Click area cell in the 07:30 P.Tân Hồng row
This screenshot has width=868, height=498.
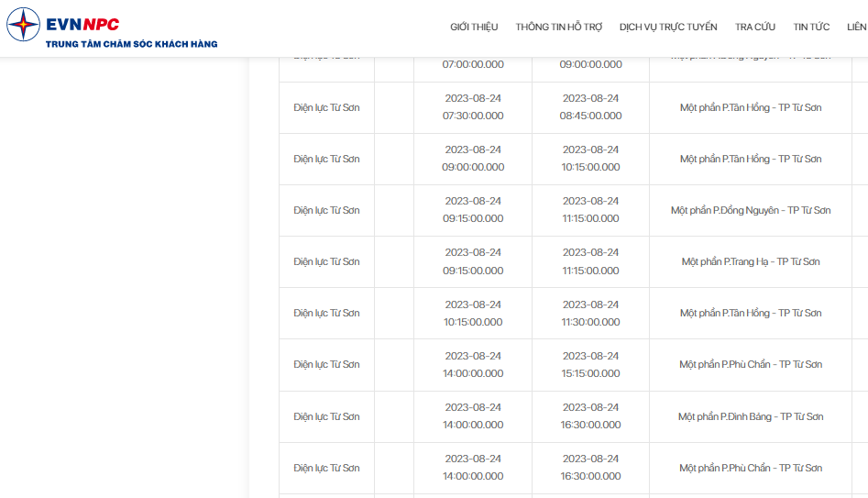(x=751, y=107)
